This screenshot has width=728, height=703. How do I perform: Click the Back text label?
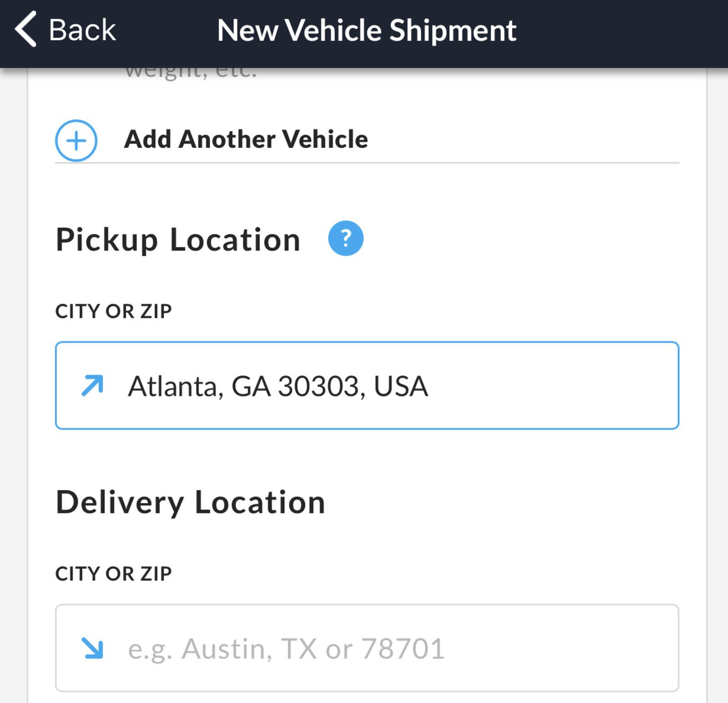tap(82, 30)
